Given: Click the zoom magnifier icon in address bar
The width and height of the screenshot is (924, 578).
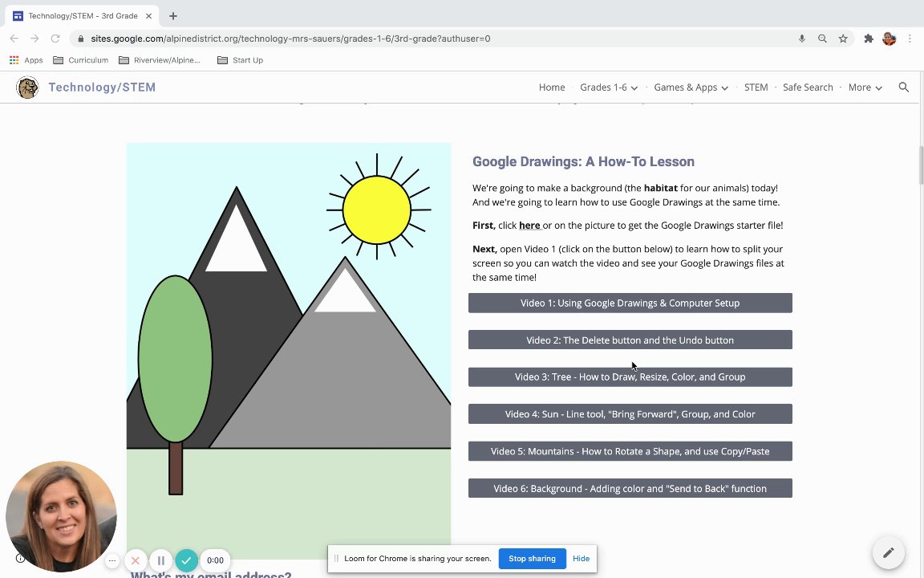Looking at the screenshot, I should pos(822,39).
